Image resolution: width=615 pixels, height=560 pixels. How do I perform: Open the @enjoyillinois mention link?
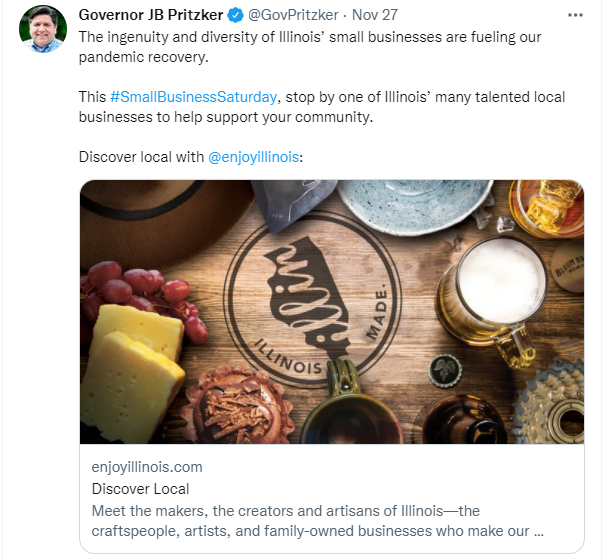click(x=253, y=157)
